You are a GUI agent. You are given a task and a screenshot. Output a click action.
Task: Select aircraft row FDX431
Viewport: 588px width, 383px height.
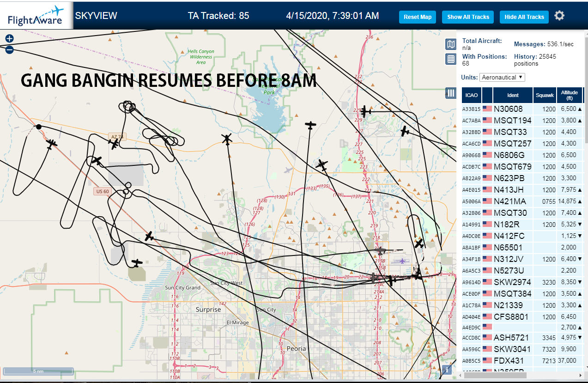click(x=522, y=361)
